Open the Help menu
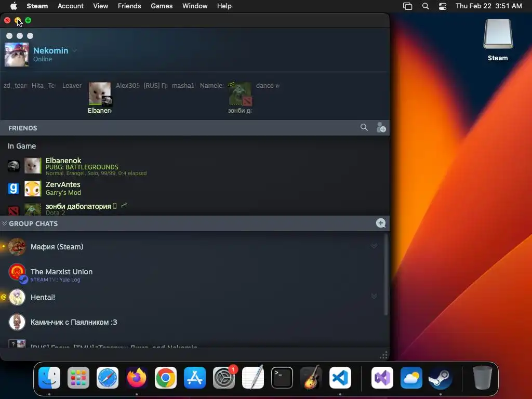The height and width of the screenshot is (399, 532). click(224, 6)
